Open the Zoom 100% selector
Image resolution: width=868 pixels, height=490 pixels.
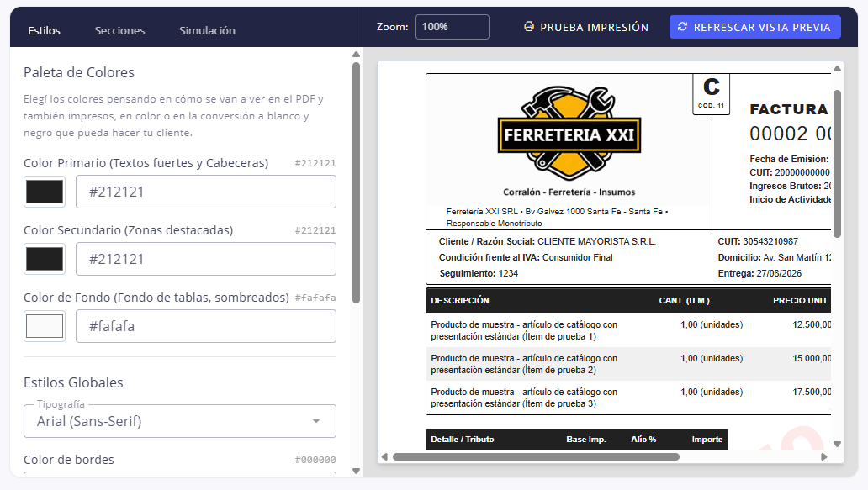point(453,27)
